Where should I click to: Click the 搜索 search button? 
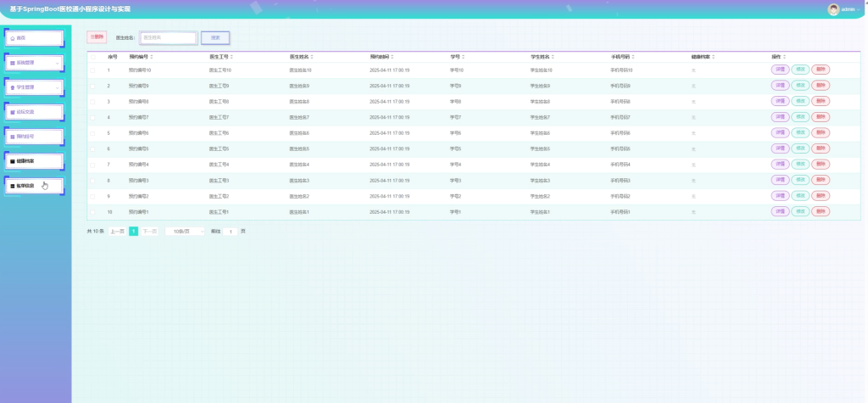215,37
